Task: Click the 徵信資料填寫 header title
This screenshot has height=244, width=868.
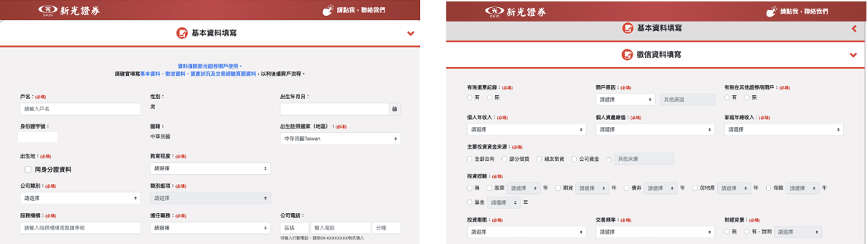Action: click(659, 54)
